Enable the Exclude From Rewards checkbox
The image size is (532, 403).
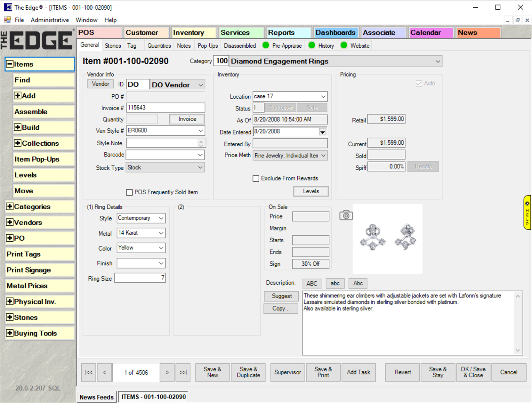(x=256, y=179)
